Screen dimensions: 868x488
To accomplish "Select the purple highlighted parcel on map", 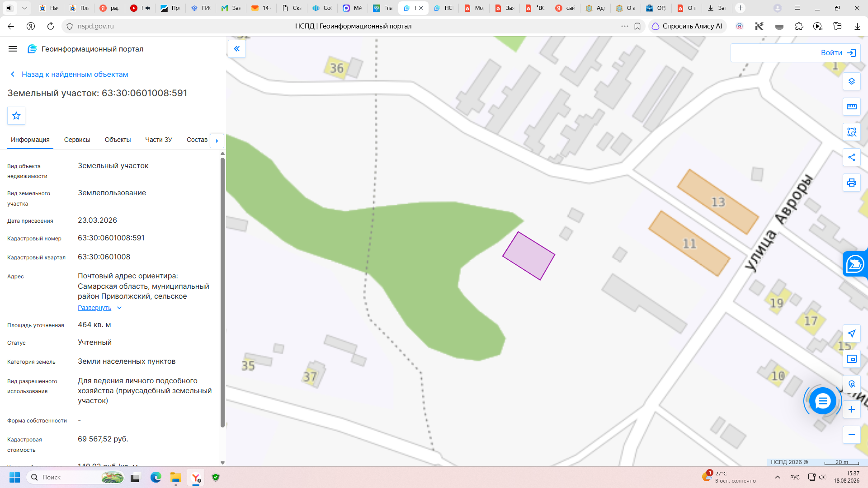I will click(528, 256).
